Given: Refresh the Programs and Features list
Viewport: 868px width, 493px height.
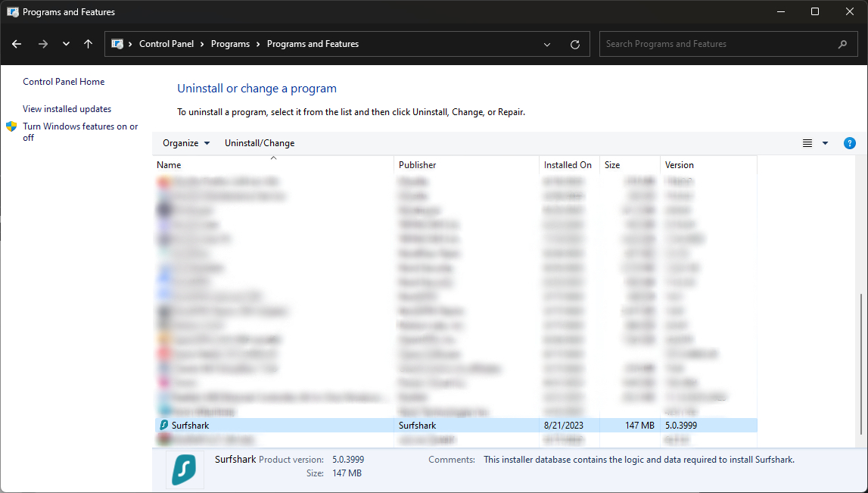Looking at the screenshot, I should coord(575,44).
